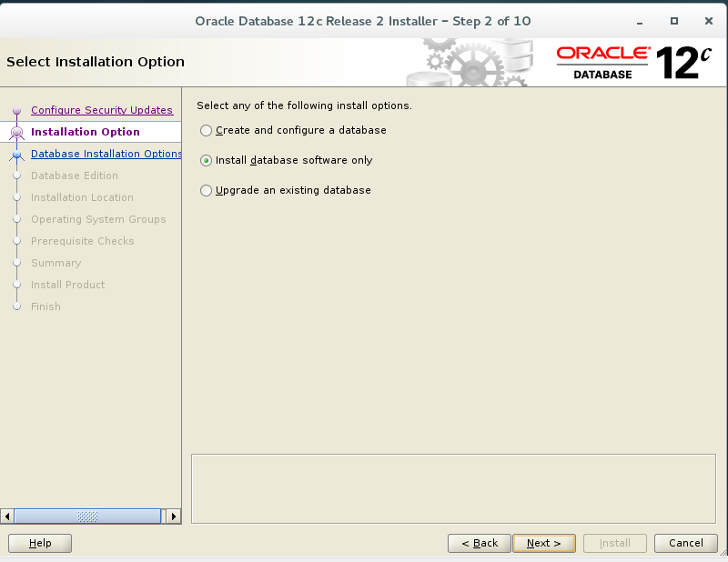Click the Database Edition step circle icon
Image resolution: width=728 pixels, height=562 pixels.
pyautogui.click(x=16, y=176)
